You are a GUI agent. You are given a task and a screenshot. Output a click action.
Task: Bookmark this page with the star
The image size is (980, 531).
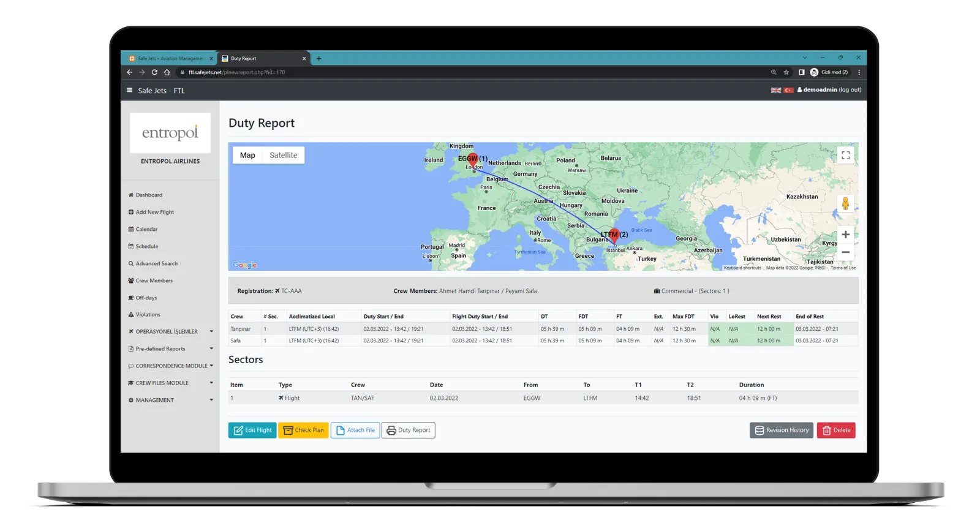click(x=786, y=72)
